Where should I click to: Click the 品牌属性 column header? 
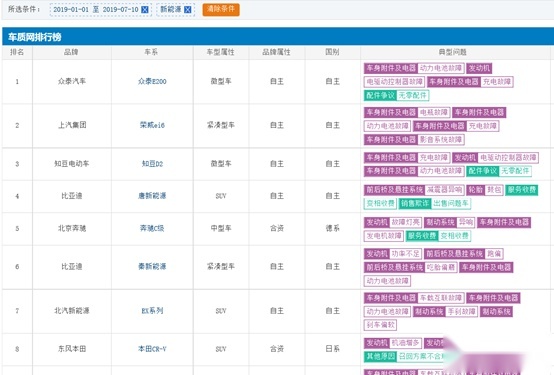pyautogui.click(x=277, y=52)
